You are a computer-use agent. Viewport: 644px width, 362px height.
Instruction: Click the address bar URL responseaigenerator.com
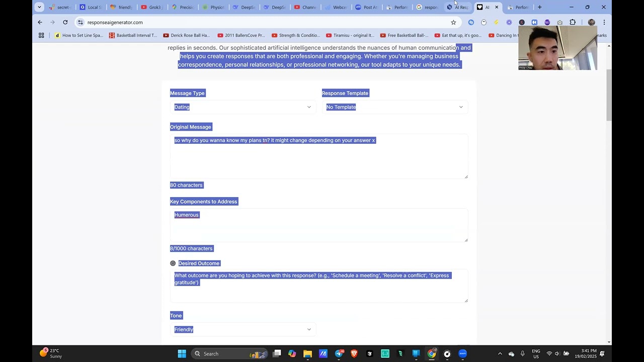(115, 22)
